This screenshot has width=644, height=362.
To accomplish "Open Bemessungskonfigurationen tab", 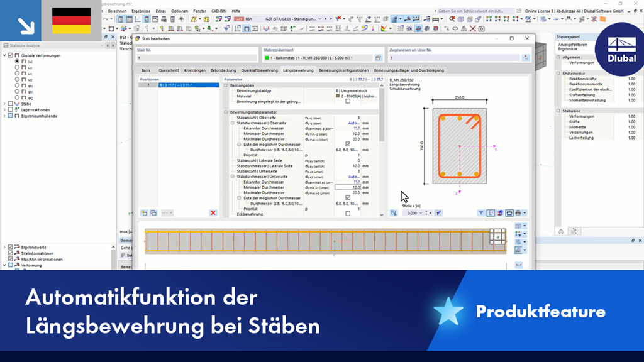I will [344, 70].
